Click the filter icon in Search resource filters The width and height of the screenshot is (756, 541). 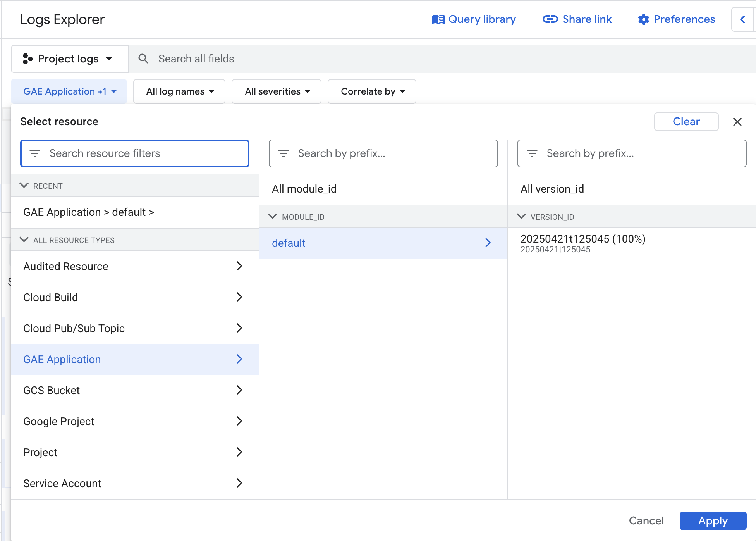coord(35,153)
